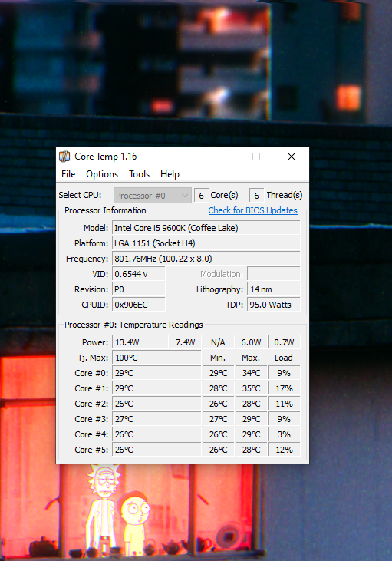This screenshot has width=392, height=561.
Task: Click the Platform field LGA 1151 (Socket H4)
Action: [206, 243]
